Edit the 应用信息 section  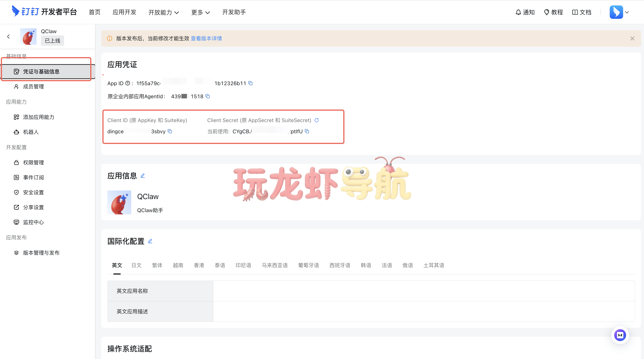point(143,176)
